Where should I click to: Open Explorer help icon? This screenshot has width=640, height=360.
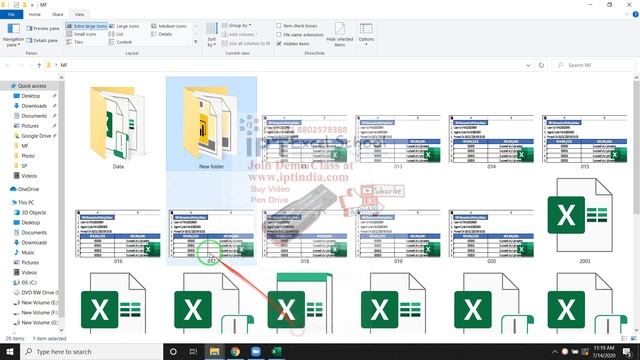point(635,14)
